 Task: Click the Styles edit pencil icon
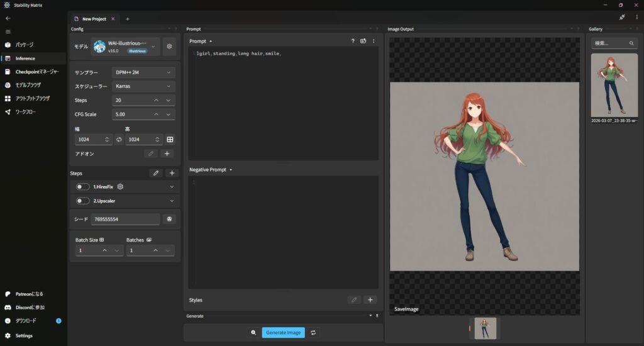(x=354, y=300)
